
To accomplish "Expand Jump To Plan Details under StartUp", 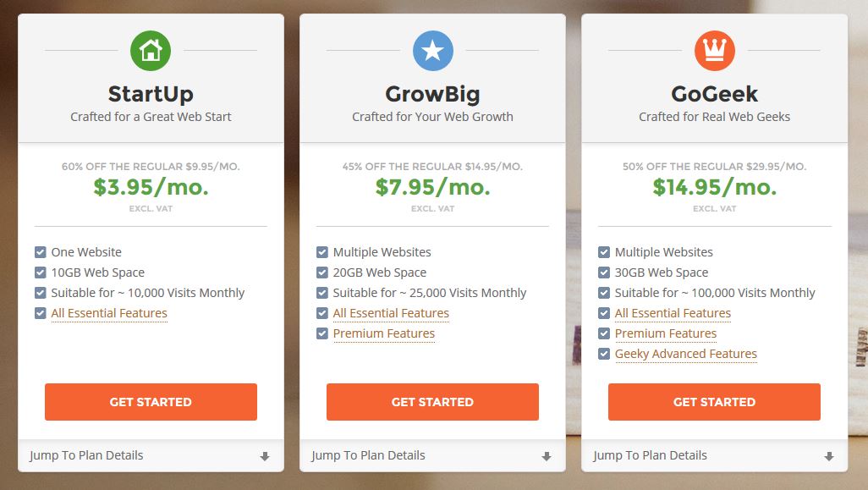I will 151,455.
